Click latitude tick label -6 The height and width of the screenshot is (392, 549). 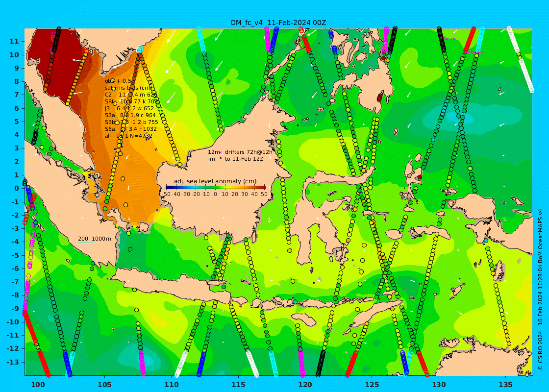click(x=15, y=269)
